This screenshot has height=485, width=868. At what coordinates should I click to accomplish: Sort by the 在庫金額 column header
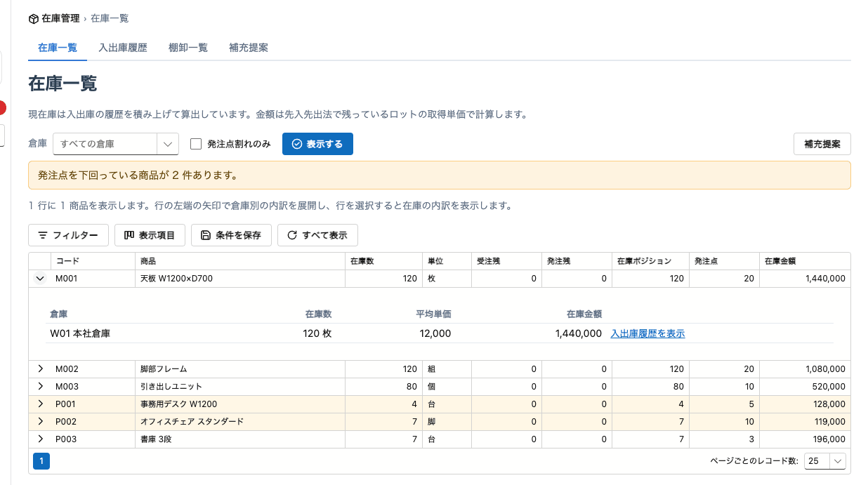tap(805, 261)
